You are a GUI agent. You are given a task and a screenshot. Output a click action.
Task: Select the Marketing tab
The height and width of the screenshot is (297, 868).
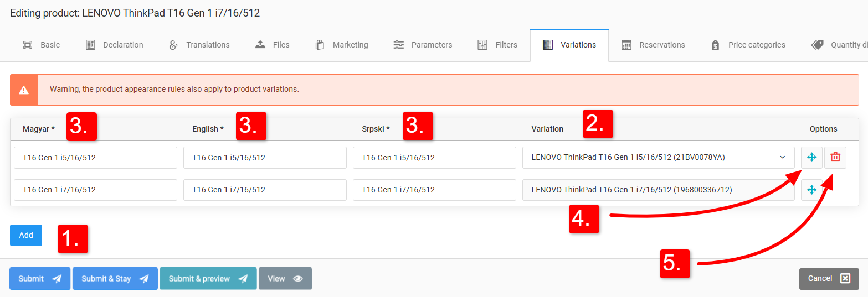tap(342, 45)
